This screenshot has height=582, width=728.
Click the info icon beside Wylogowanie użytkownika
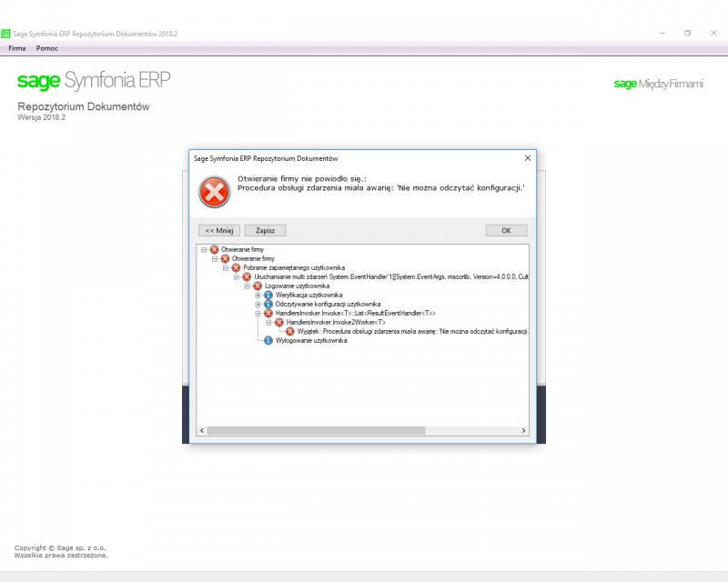[268, 341]
